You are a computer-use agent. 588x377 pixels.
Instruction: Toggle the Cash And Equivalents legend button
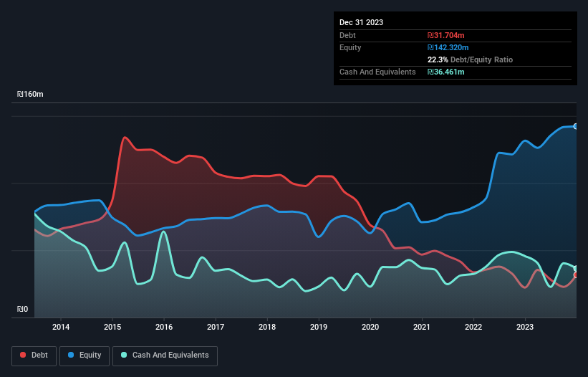(x=165, y=355)
